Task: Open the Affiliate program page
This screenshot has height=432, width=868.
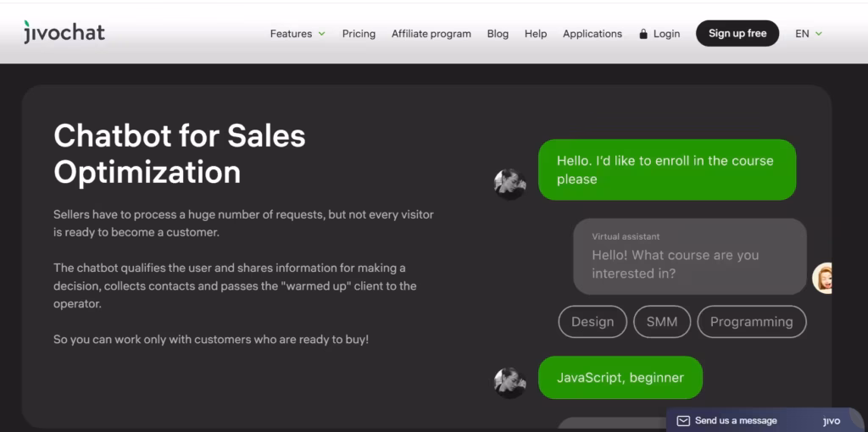Action: tap(431, 34)
